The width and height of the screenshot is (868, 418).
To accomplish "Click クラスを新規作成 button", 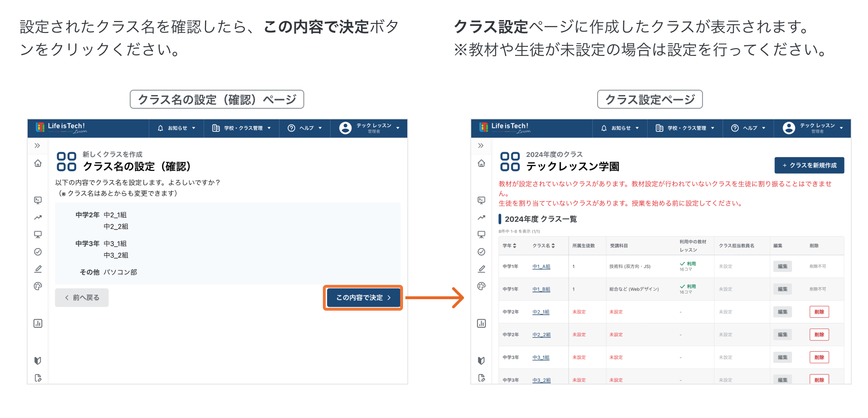I will tap(809, 165).
